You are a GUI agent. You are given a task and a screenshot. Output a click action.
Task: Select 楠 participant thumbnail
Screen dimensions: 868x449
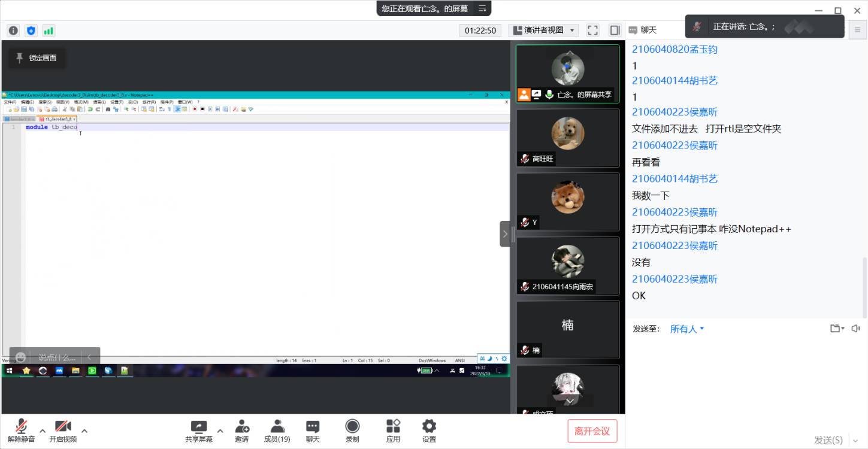pyautogui.click(x=567, y=329)
